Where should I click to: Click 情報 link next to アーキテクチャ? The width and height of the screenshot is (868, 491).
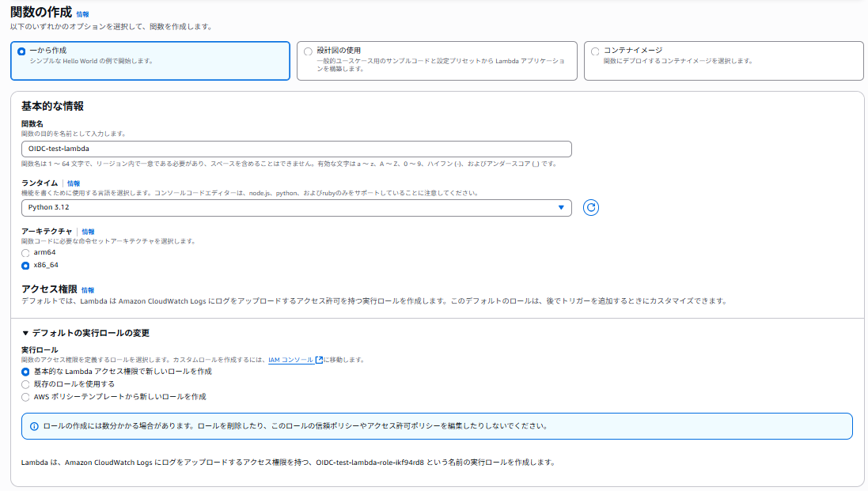88,232
